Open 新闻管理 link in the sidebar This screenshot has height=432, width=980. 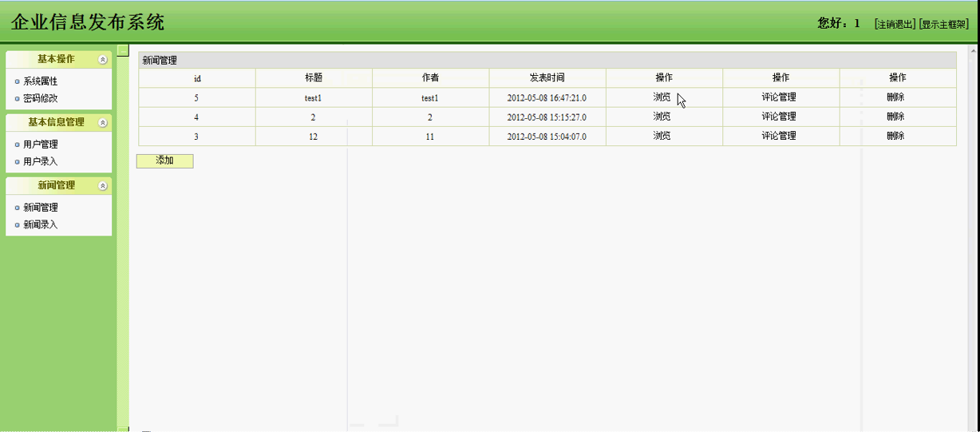pos(41,208)
